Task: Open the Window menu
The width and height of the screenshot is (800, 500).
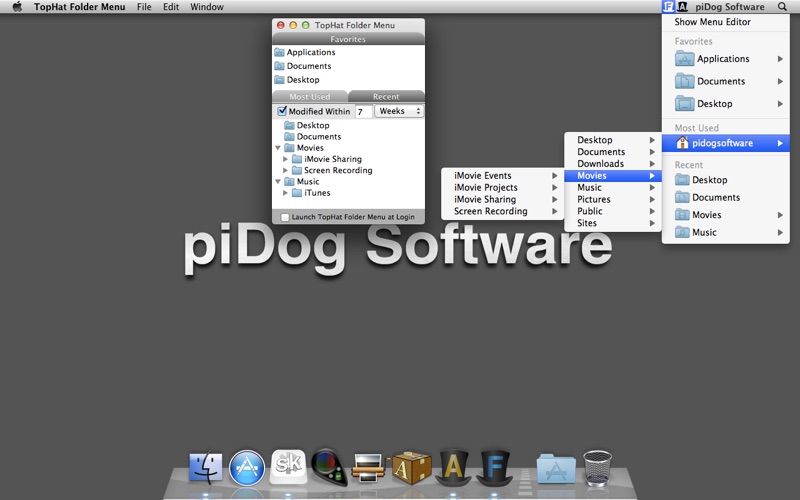Action: click(x=207, y=7)
